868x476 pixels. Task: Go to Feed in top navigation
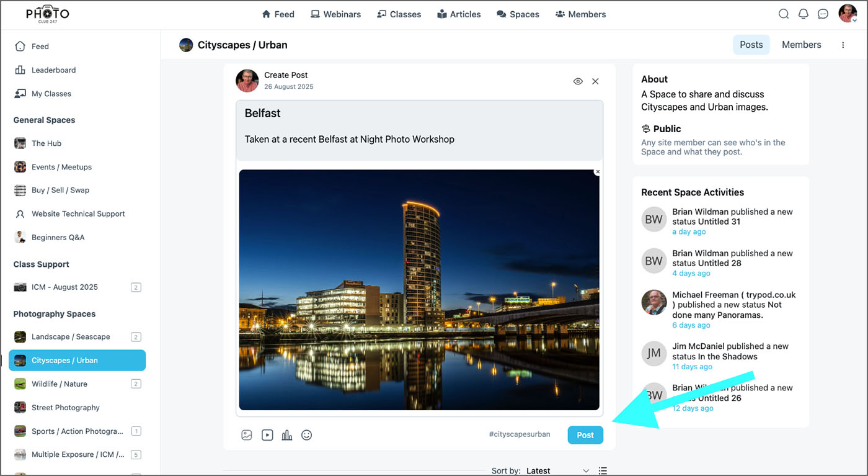coord(278,14)
